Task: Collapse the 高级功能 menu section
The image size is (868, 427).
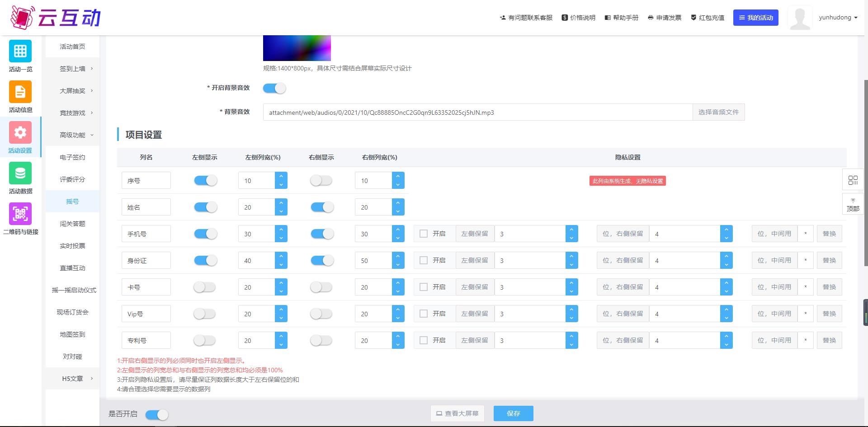Action: pos(76,135)
